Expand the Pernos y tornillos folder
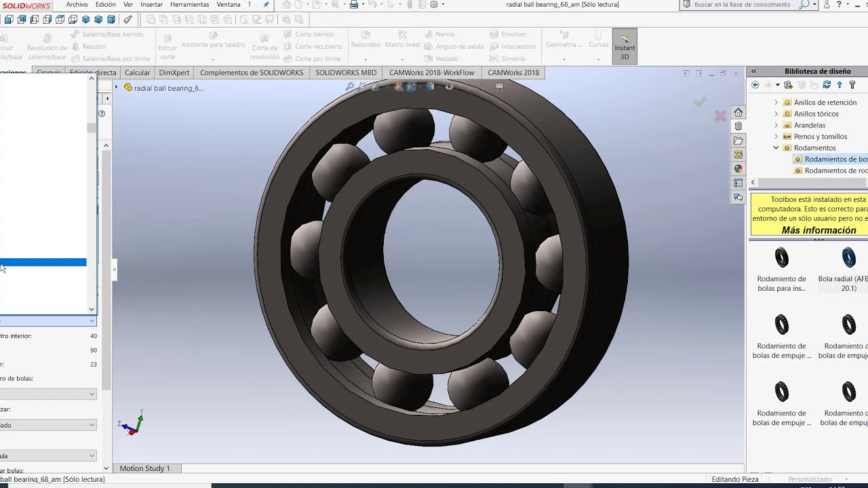868x488 pixels. pos(776,136)
